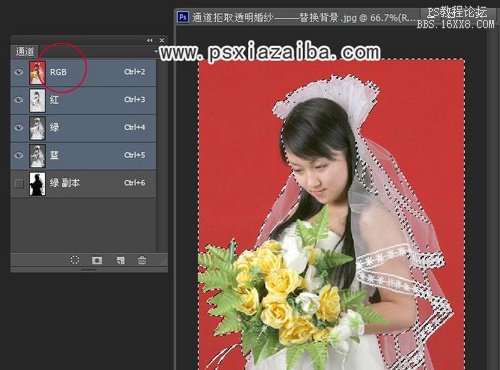Hide the 绿 channel eye
Viewport: 500px width, 370px height.
pos(19,127)
